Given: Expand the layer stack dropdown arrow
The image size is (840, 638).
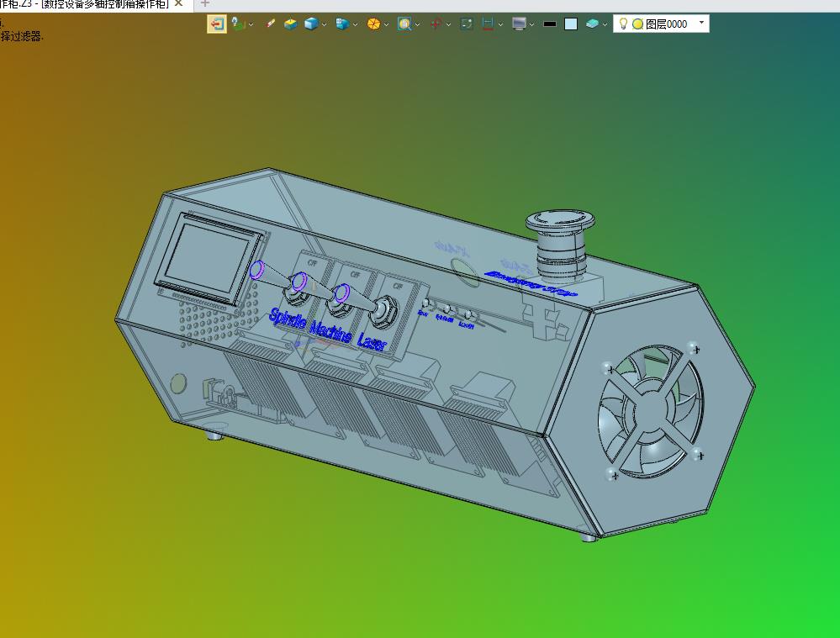Looking at the screenshot, I should point(605,24).
